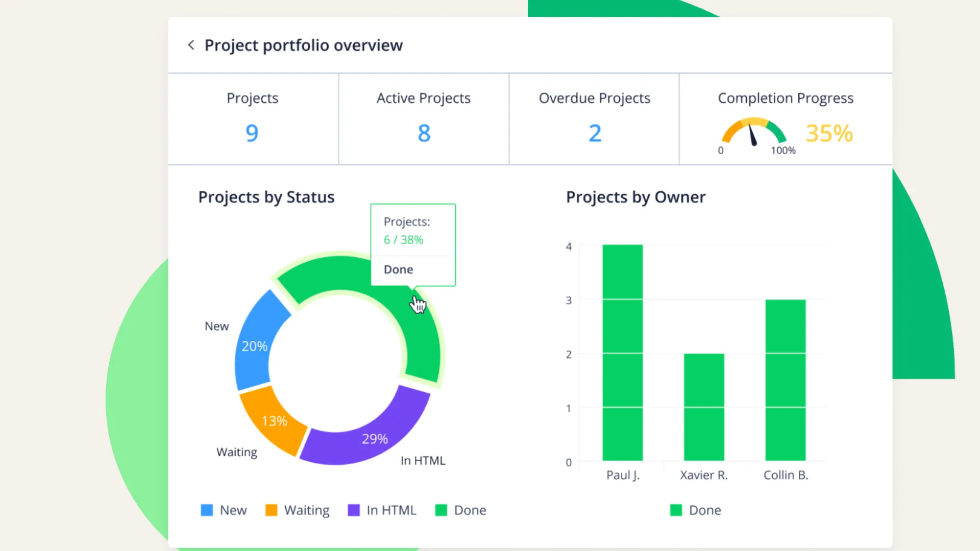Click Xavier R. bar in owner chart
980x551 pixels.
point(704,407)
